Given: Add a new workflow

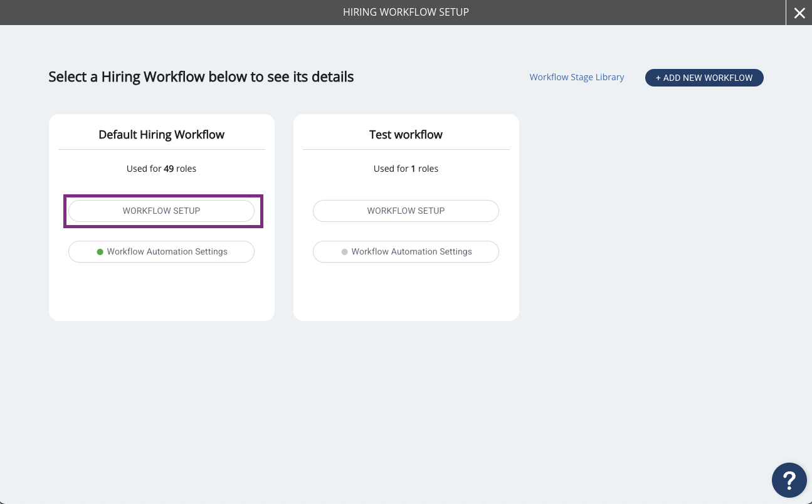Looking at the screenshot, I should point(704,78).
